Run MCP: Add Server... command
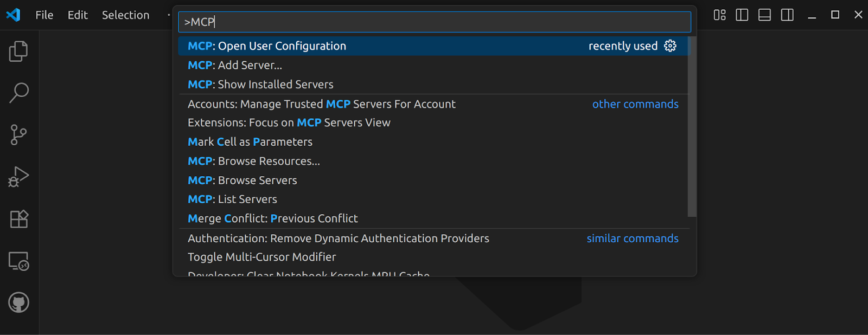Image resolution: width=868 pixels, height=335 pixels. (x=433, y=65)
